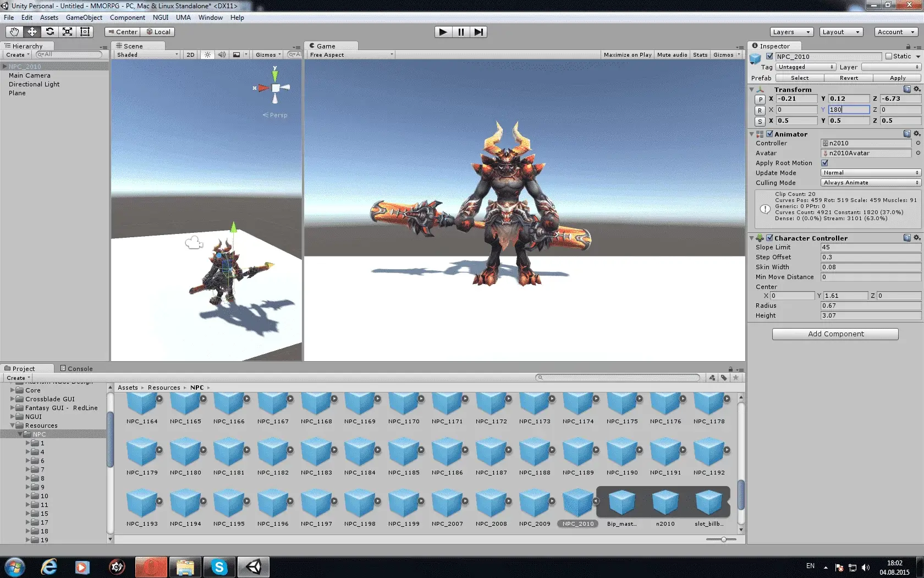Select the Rect transform tool
The image size is (924, 578).
point(85,32)
